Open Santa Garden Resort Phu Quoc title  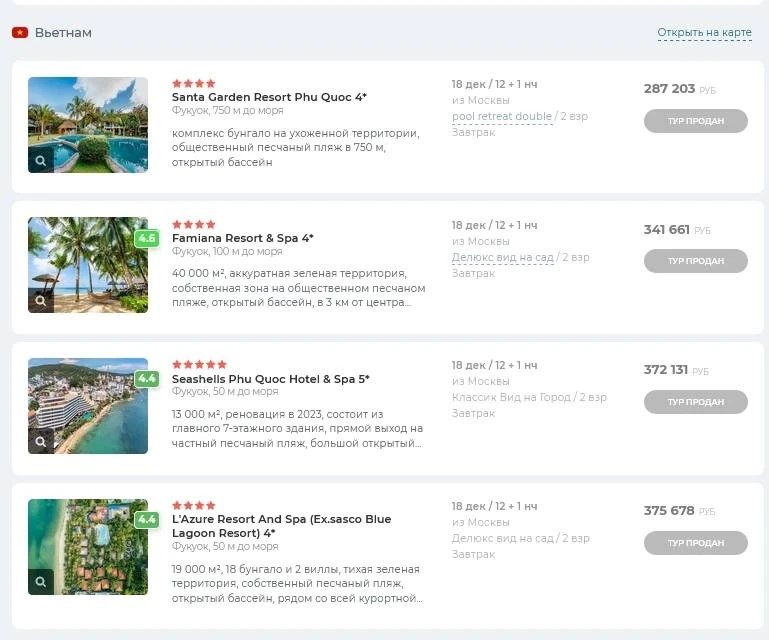coord(269,97)
